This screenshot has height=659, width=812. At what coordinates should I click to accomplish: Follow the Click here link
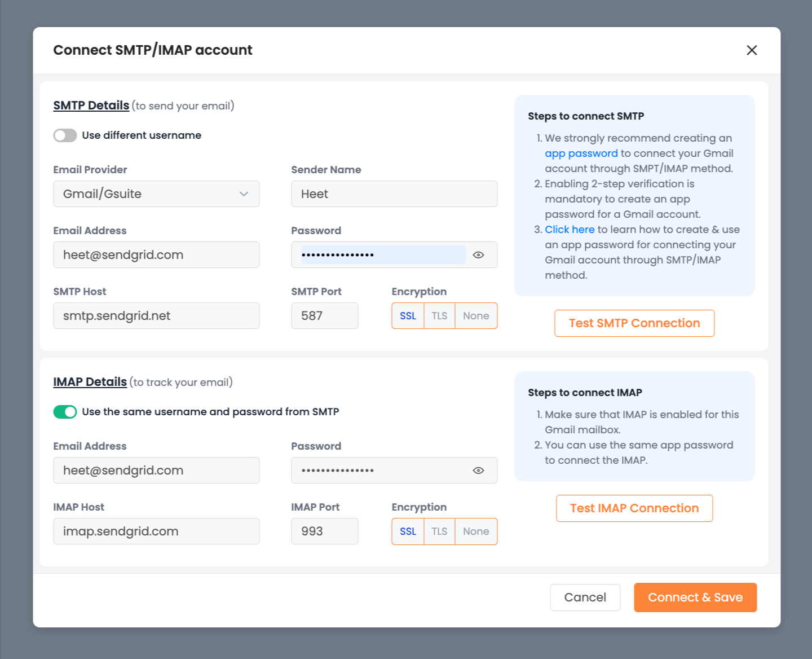pyautogui.click(x=570, y=230)
